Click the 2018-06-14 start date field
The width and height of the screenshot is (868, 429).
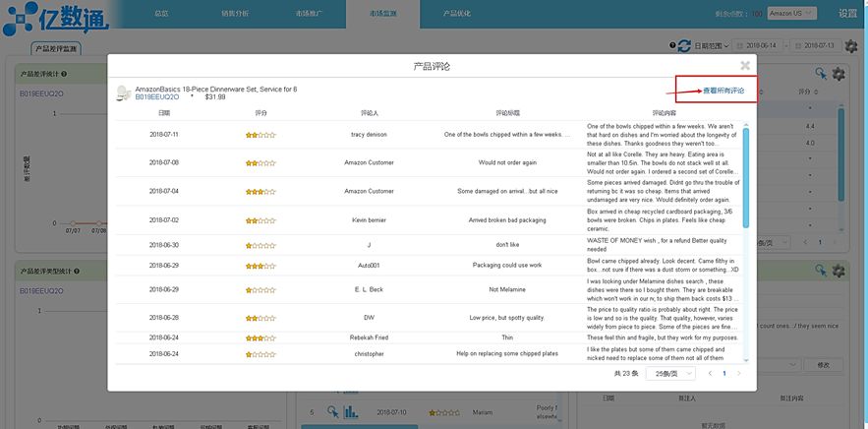point(757,46)
